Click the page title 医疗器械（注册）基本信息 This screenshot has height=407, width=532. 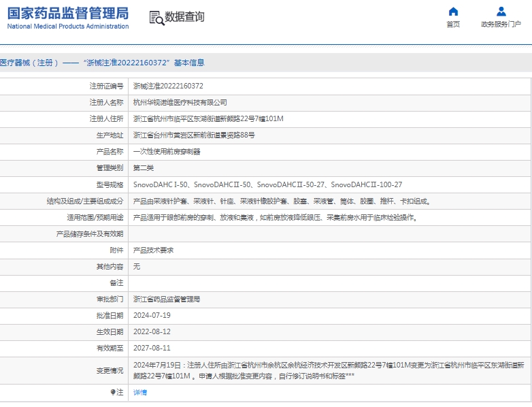102,63
